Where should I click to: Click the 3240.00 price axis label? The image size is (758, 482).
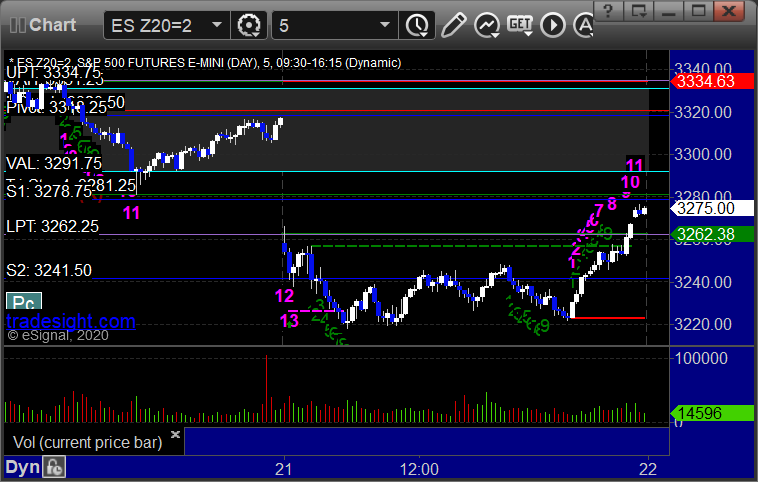(x=703, y=282)
